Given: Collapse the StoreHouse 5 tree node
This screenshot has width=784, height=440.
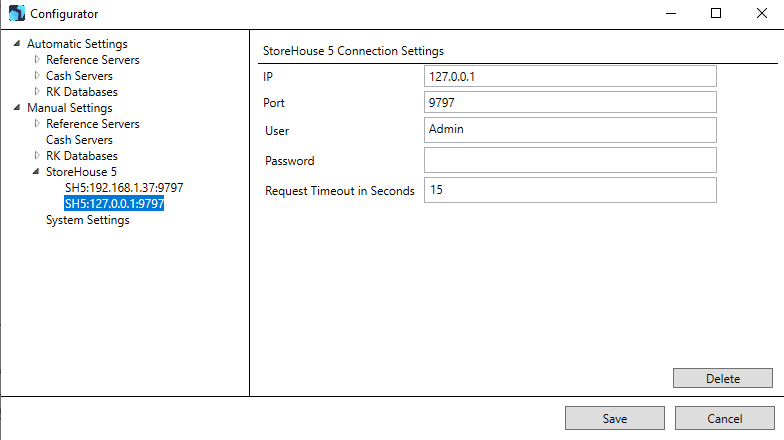Looking at the screenshot, I should 36,172.
